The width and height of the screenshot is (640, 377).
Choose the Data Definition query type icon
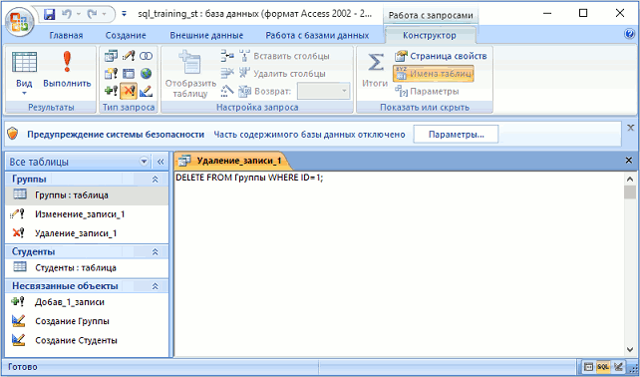pyautogui.click(x=146, y=91)
